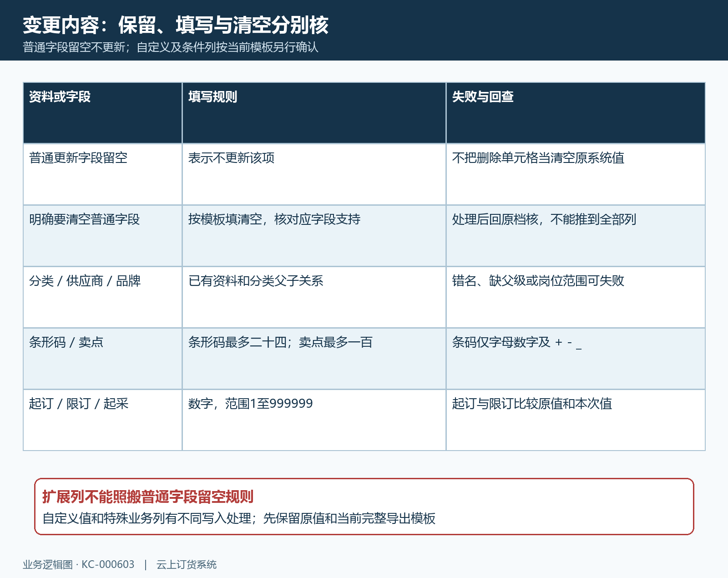Image resolution: width=728 pixels, height=578 pixels.
Task: Select the note text starting with 自定义值和特殊业务列
Action: 239,518
